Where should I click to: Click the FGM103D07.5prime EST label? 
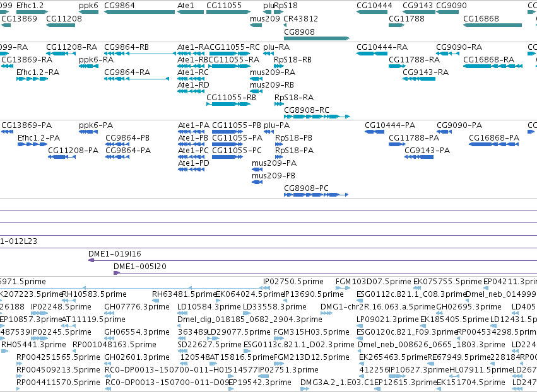[374, 282]
